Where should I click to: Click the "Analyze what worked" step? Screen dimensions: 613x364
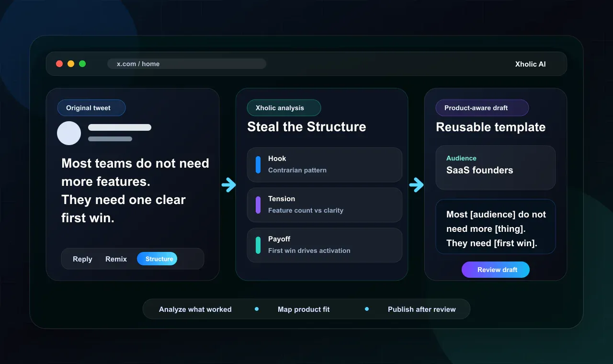(x=195, y=309)
